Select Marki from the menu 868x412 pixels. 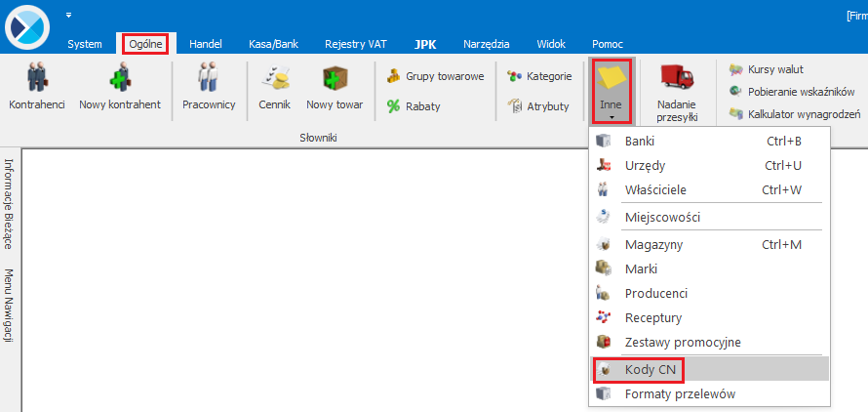(x=710, y=268)
